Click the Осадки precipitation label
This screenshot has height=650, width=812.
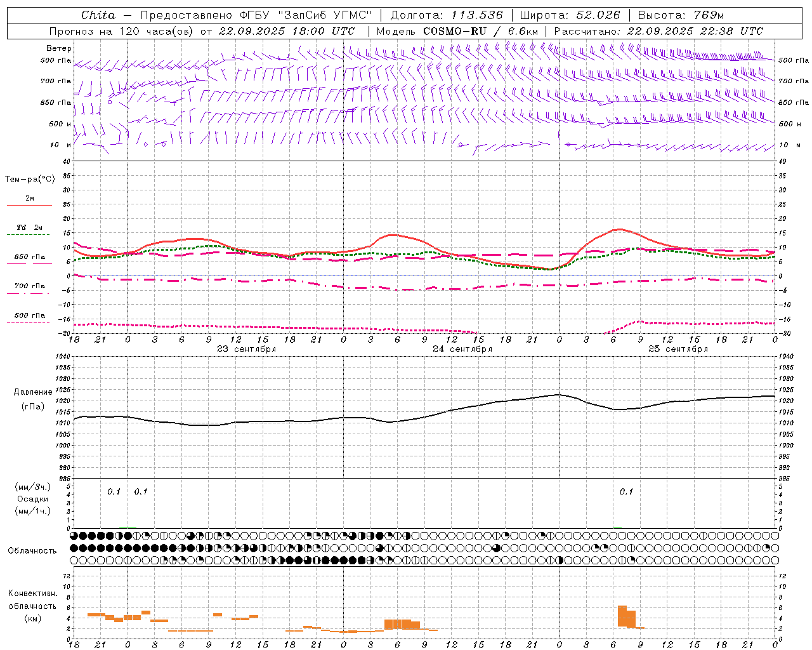[x=32, y=499]
